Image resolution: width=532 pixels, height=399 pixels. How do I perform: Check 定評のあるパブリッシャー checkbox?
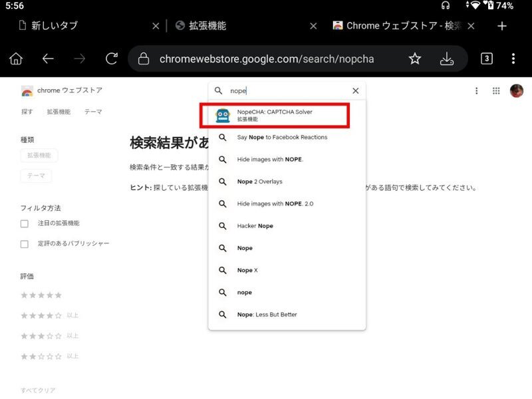pyautogui.click(x=25, y=244)
